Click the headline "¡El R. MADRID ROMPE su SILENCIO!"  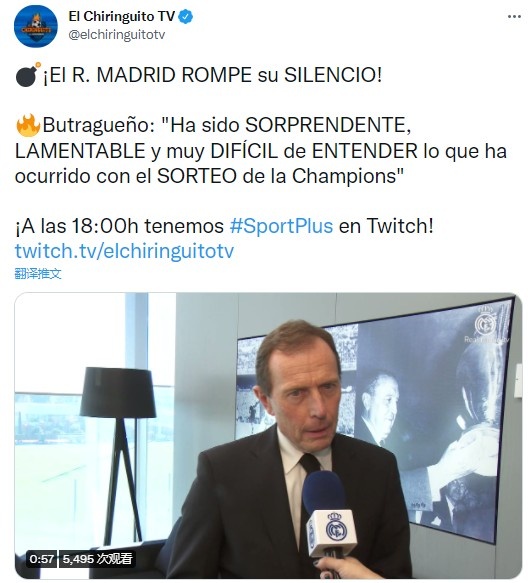pyautogui.click(x=213, y=75)
